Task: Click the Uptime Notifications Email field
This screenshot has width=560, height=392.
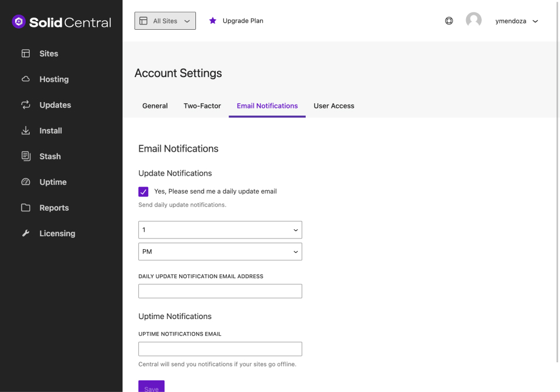Action: 220,349
